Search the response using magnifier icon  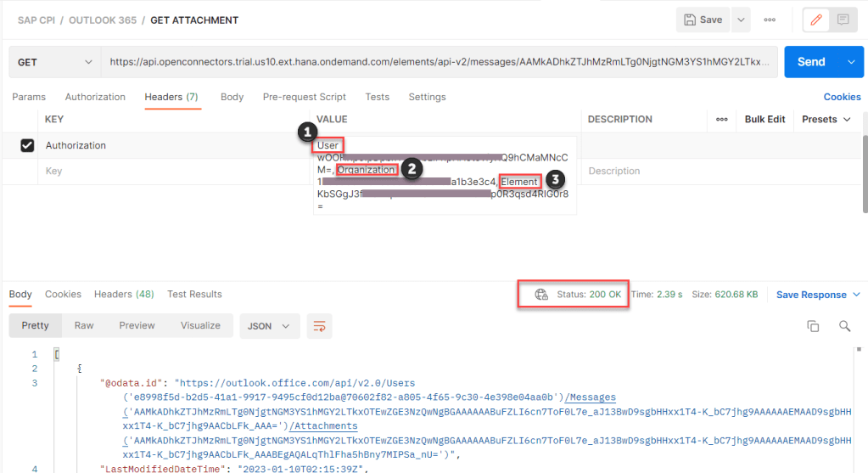(844, 326)
